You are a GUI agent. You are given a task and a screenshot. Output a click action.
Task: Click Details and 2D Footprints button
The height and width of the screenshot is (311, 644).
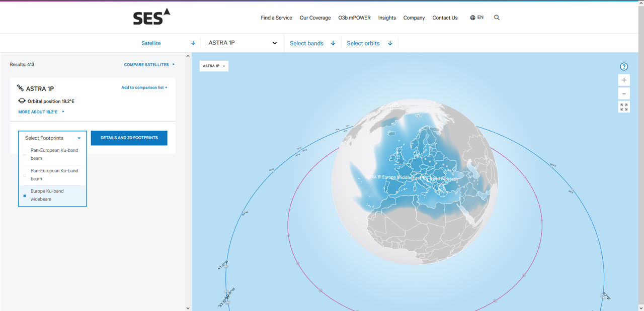(x=129, y=138)
